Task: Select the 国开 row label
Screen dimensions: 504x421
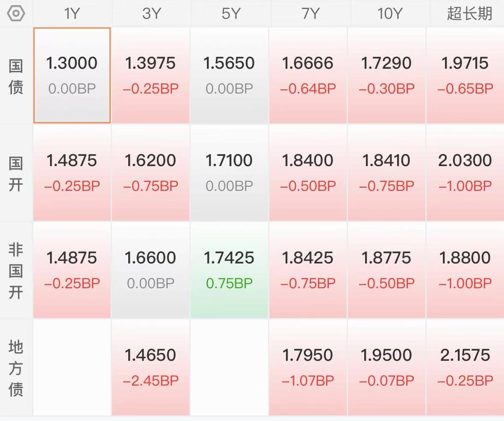Action: [x=16, y=174]
